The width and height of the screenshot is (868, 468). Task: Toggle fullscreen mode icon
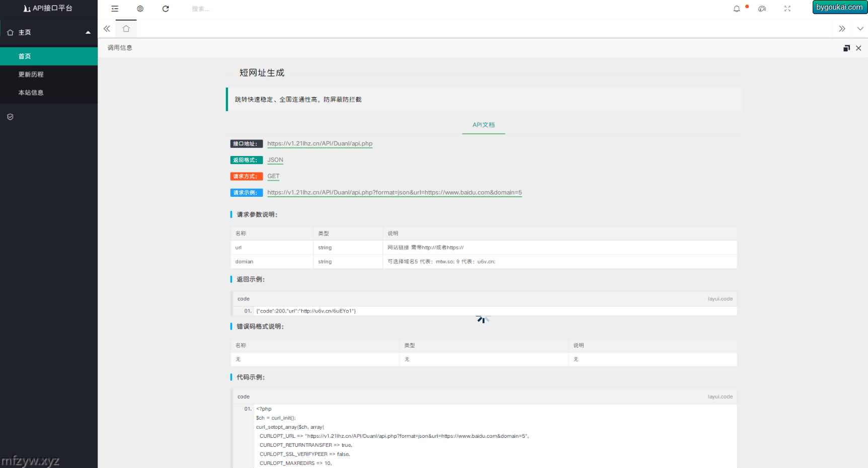[787, 9]
